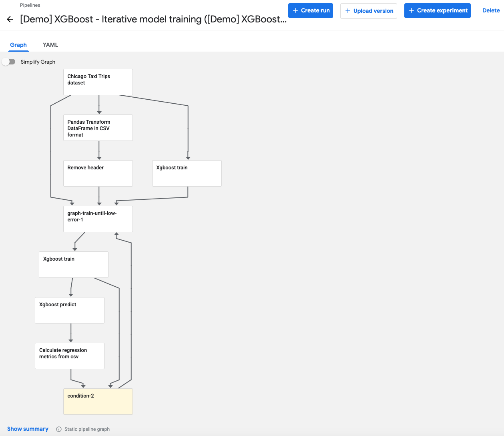Viewport: 504px width, 436px height.
Task: Navigate back using the back arrow
Action: point(10,19)
